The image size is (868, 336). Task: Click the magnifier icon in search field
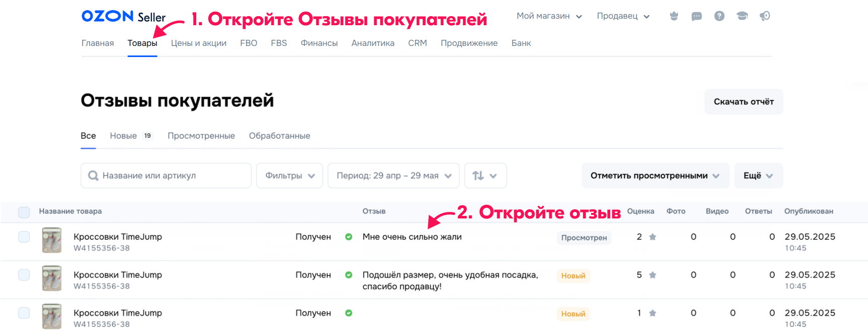point(94,176)
